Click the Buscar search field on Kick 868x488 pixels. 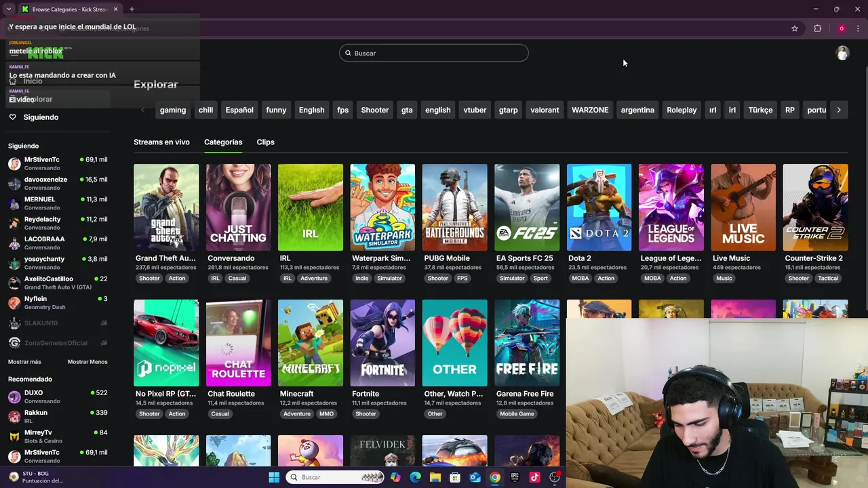click(434, 53)
